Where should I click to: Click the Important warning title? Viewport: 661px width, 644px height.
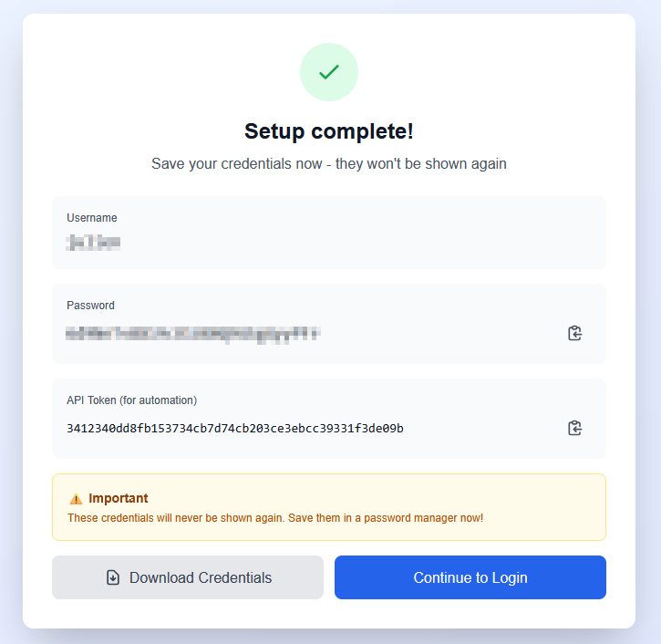(x=118, y=498)
